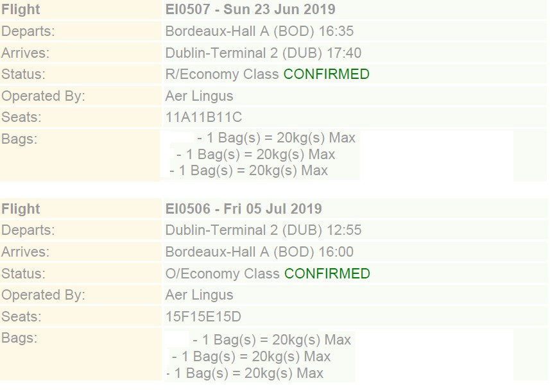Click the first flight's Bags label
Image resolution: width=550 pixels, height=392 pixels.
[19, 139]
